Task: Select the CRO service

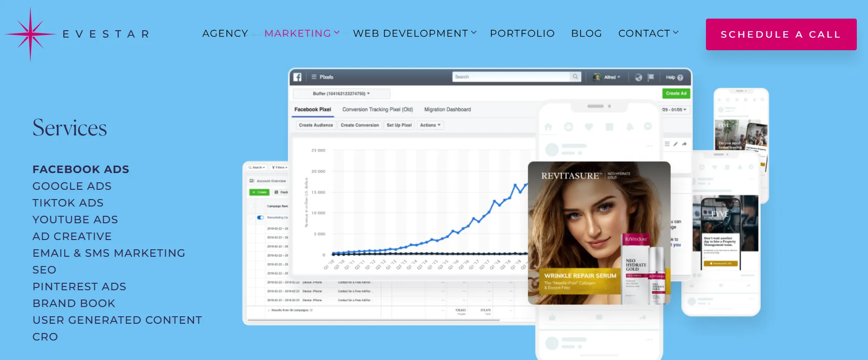Action: point(45,337)
